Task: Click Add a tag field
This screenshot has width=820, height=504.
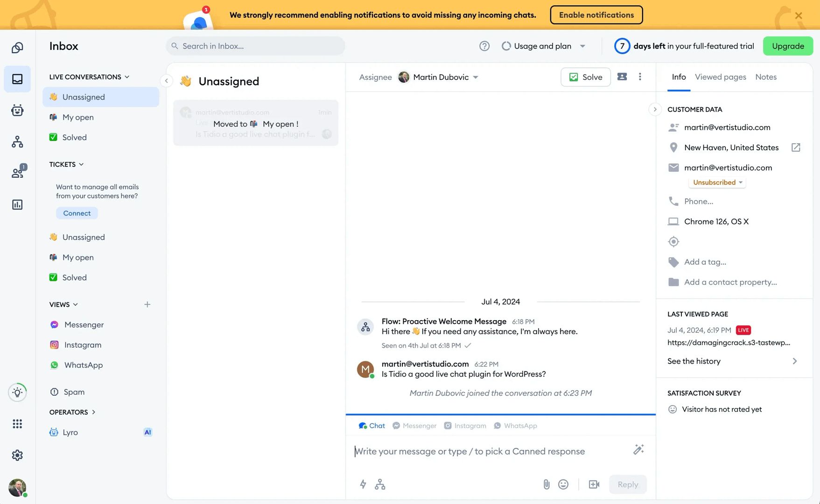Action: pos(705,262)
